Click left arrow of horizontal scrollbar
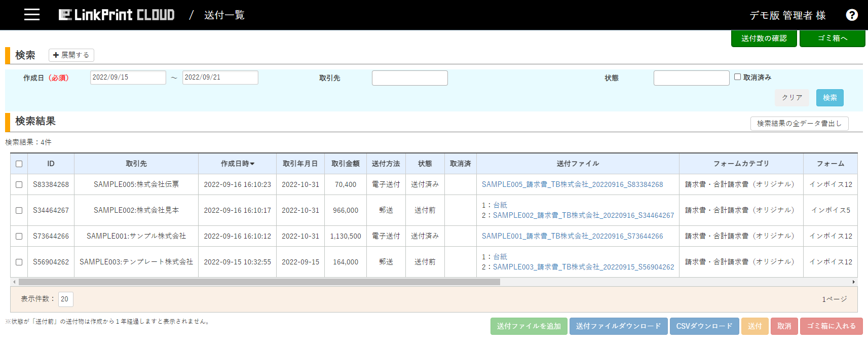The height and width of the screenshot is (348, 868). click(14, 282)
